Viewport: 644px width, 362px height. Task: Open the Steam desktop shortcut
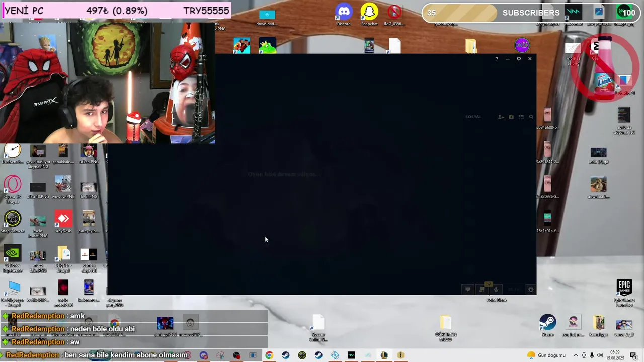(548, 325)
